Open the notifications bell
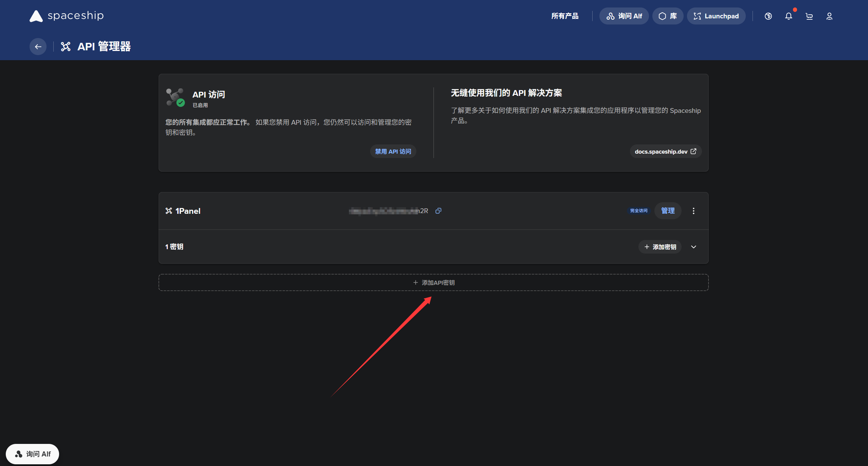Image resolution: width=868 pixels, height=466 pixels. (x=789, y=16)
